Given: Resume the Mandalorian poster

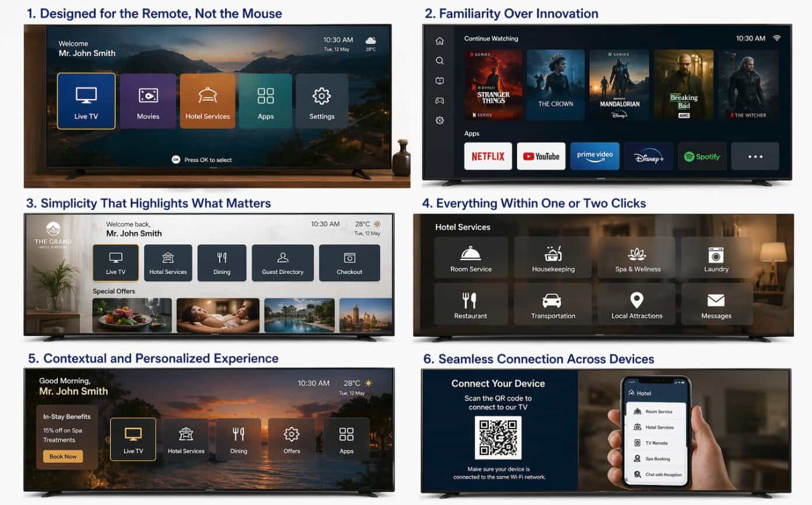Looking at the screenshot, I should click(x=619, y=85).
